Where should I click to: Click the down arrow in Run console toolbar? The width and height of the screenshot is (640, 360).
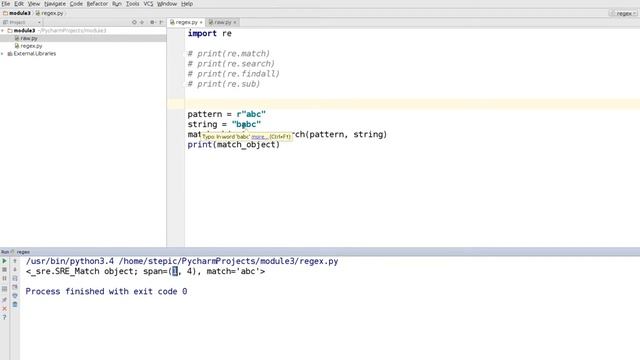(15, 269)
